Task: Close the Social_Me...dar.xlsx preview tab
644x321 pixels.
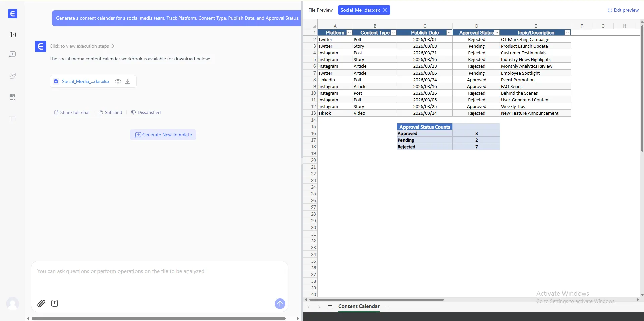Action: coord(385,10)
